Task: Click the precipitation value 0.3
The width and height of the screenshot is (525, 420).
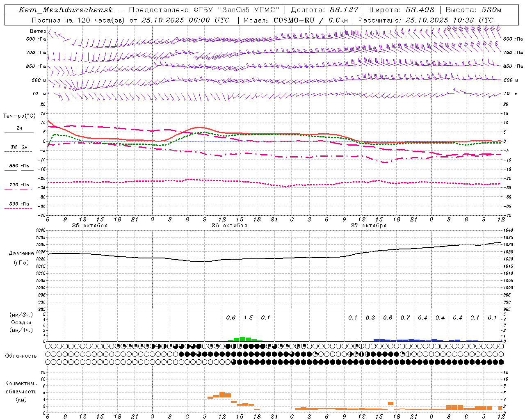Action: point(370,317)
